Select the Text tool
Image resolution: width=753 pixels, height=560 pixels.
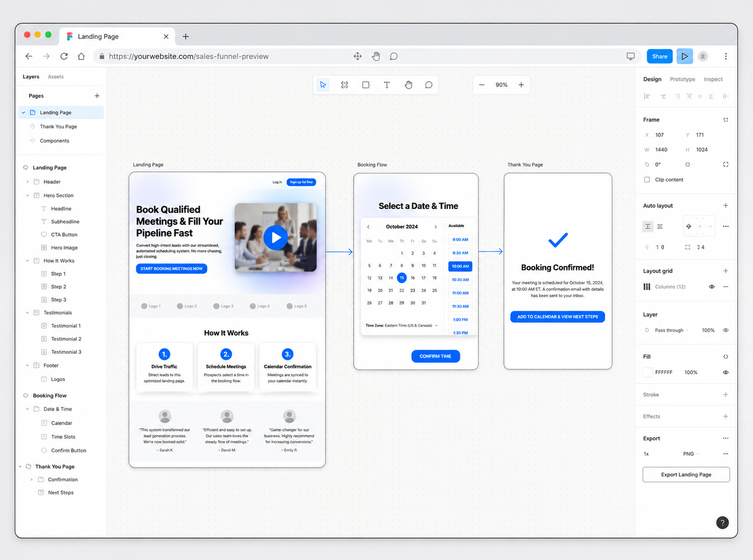click(387, 85)
